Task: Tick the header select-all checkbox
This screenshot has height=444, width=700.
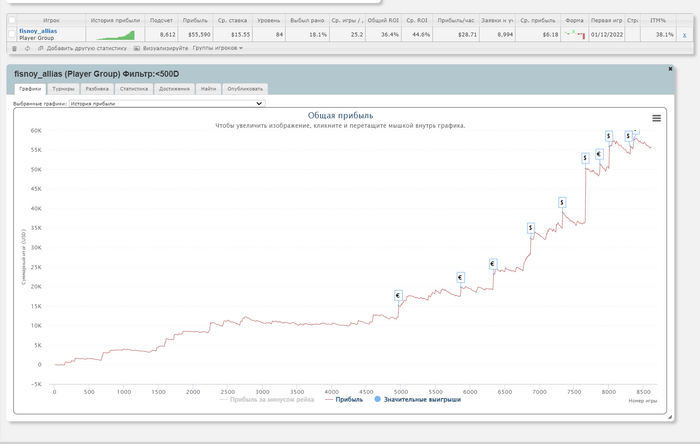Action: tap(12, 20)
